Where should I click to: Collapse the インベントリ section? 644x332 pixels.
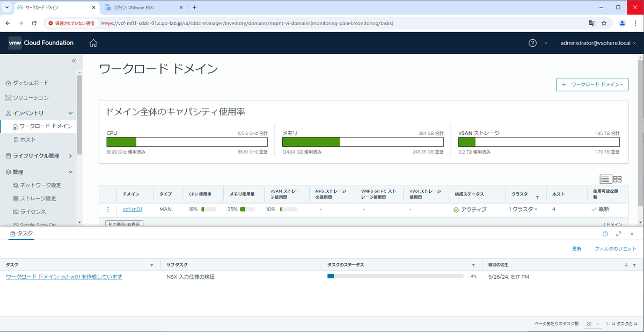70,113
